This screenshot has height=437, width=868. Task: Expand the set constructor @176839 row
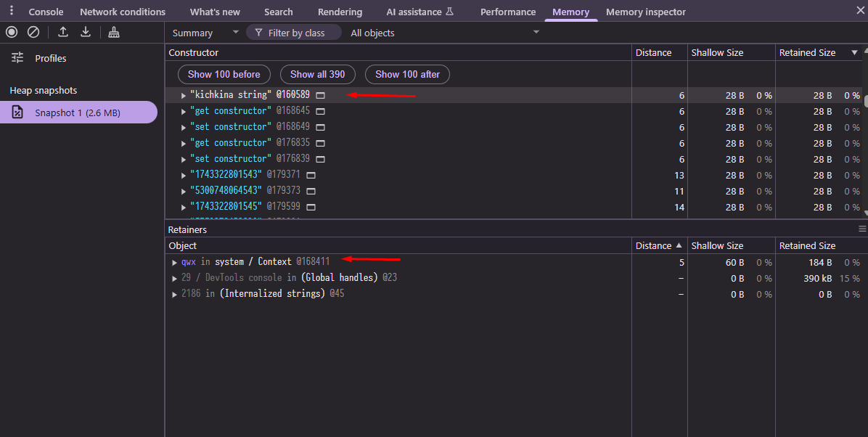click(x=183, y=159)
